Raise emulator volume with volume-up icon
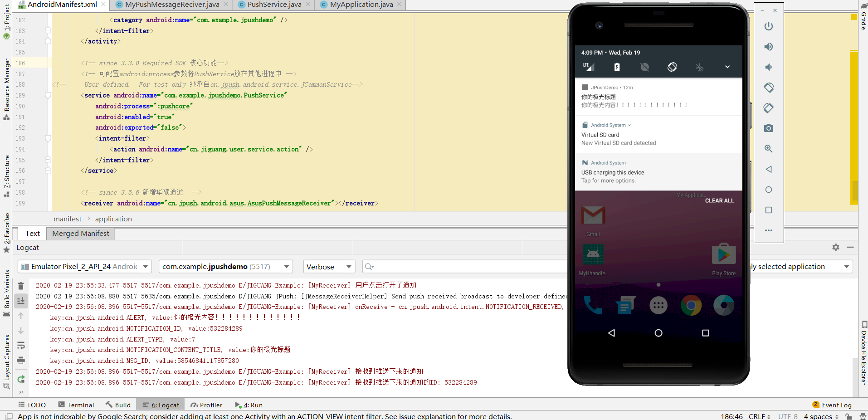 pos(768,47)
